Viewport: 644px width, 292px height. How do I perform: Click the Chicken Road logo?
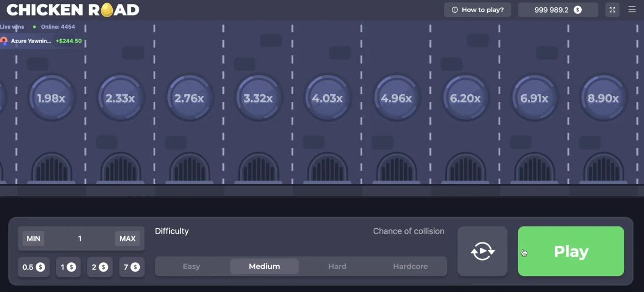73,10
